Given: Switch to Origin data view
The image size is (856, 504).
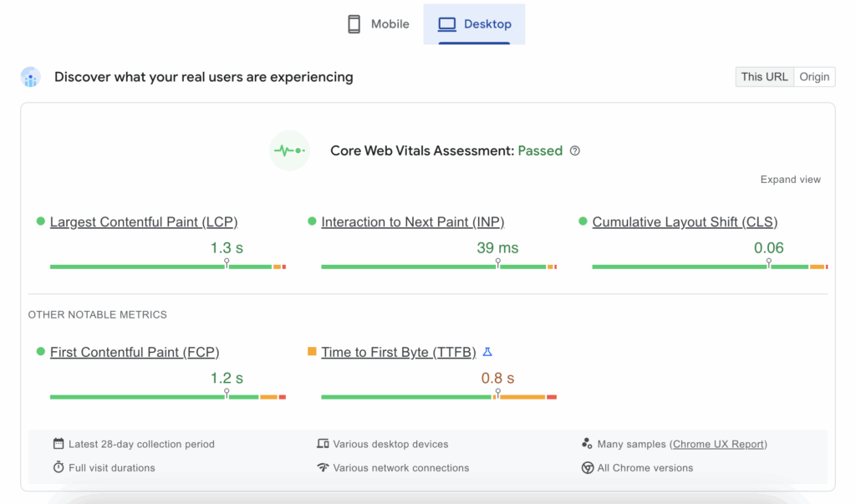Looking at the screenshot, I should (814, 77).
